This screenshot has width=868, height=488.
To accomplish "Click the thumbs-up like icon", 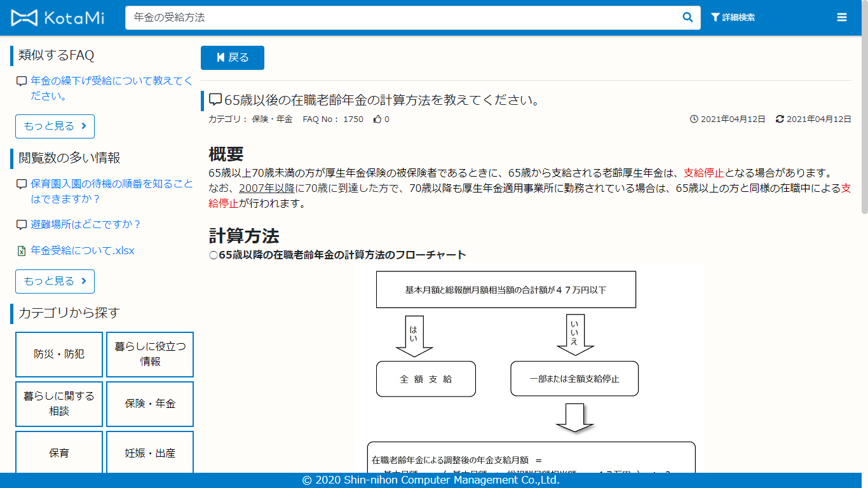I will [x=377, y=119].
